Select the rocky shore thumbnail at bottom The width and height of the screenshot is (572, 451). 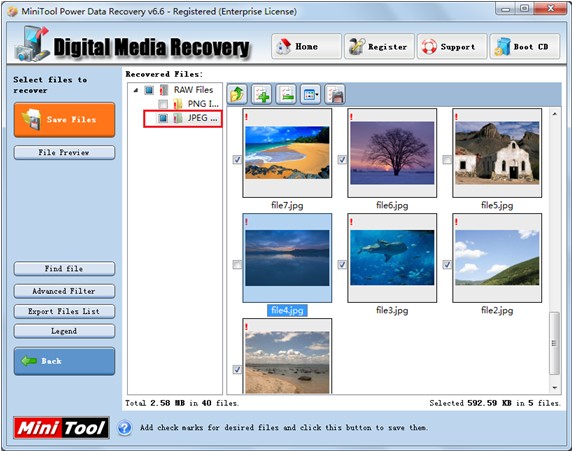(x=287, y=356)
